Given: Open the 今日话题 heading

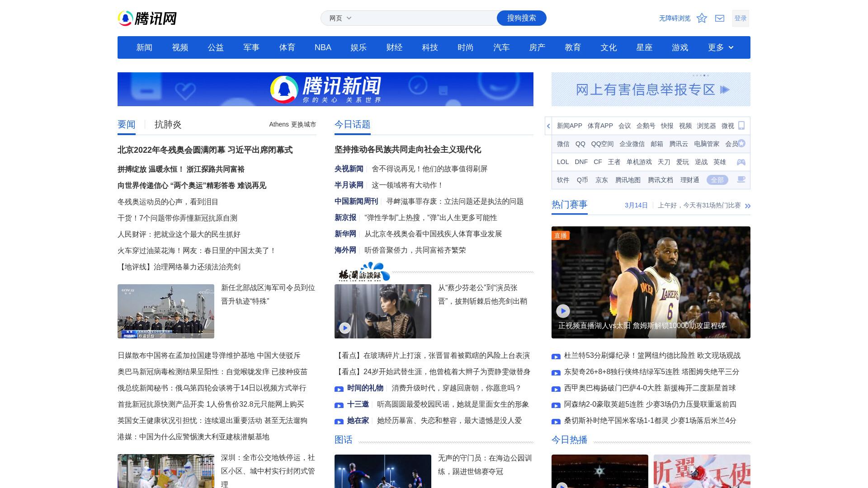Looking at the screenshot, I should [353, 124].
